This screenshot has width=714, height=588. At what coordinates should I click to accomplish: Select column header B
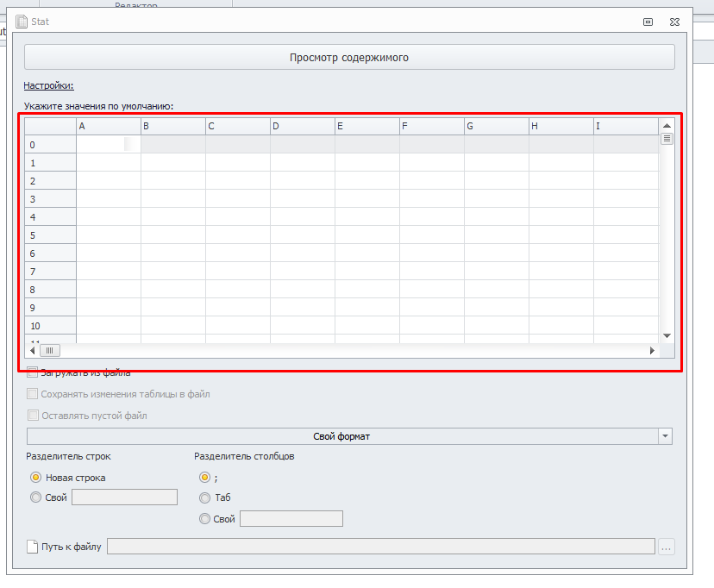(173, 126)
